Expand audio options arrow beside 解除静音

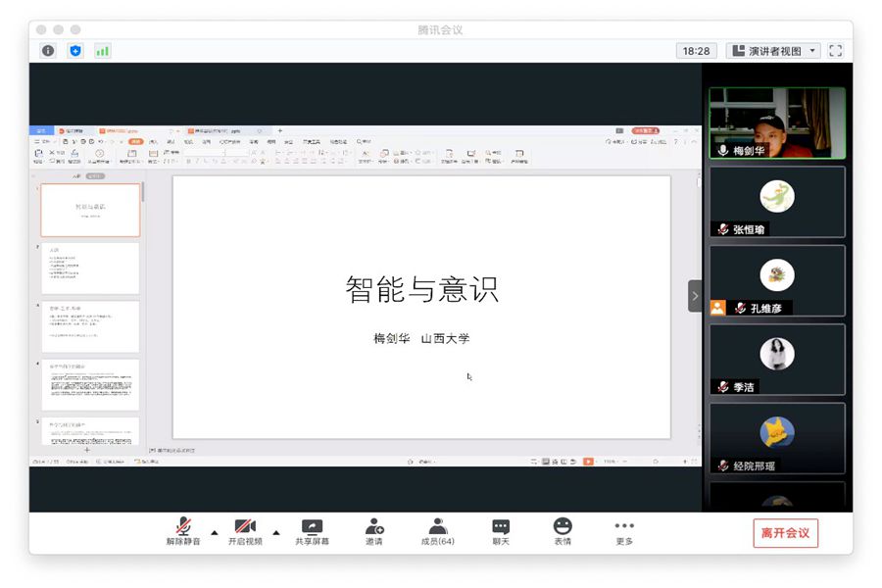click(x=214, y=532)
